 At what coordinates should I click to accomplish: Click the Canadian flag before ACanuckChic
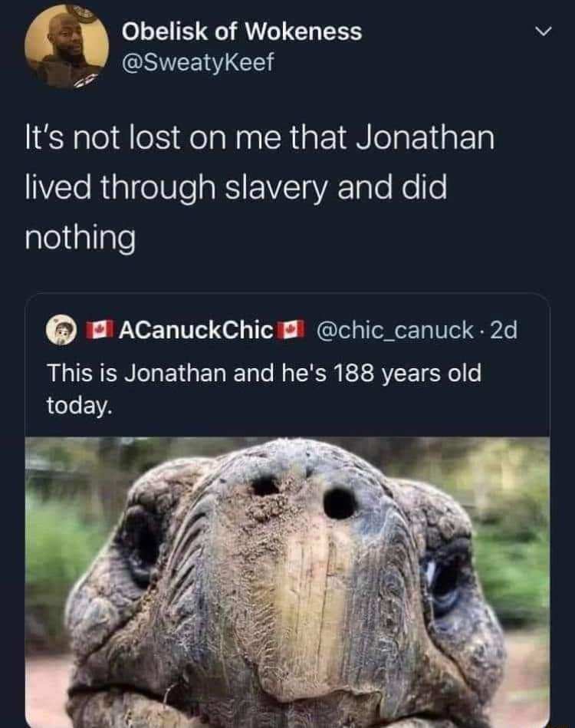[x=99, y=329]
